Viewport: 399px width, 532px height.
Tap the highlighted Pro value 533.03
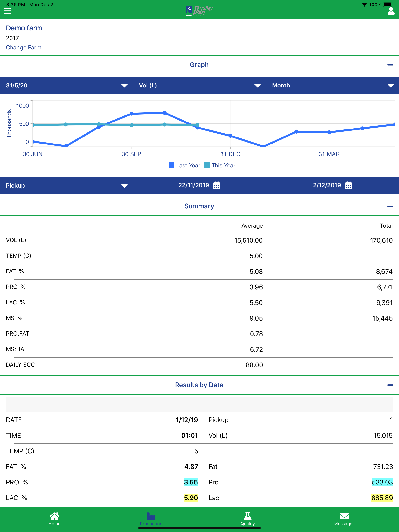tap(382, 482)
